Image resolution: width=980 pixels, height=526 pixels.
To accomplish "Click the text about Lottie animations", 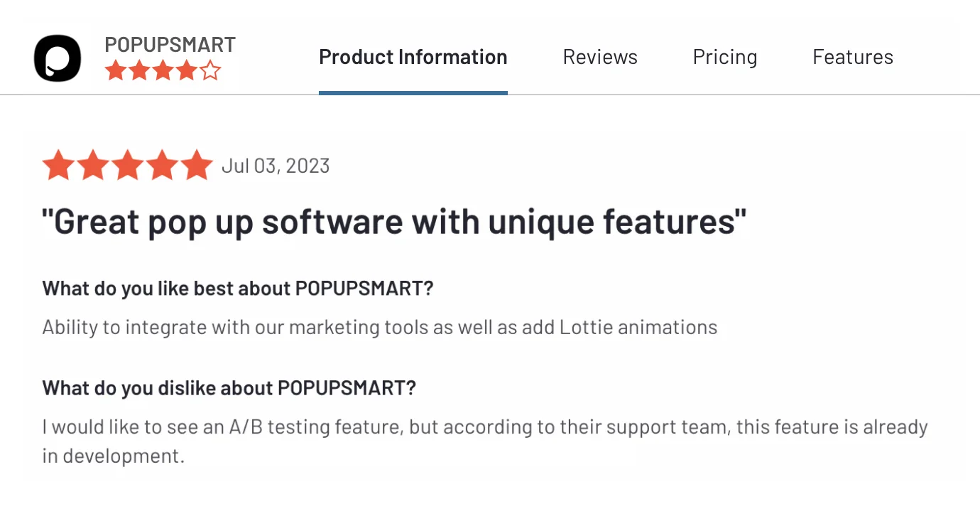I will pyautogui.click(x=380, y=327).
